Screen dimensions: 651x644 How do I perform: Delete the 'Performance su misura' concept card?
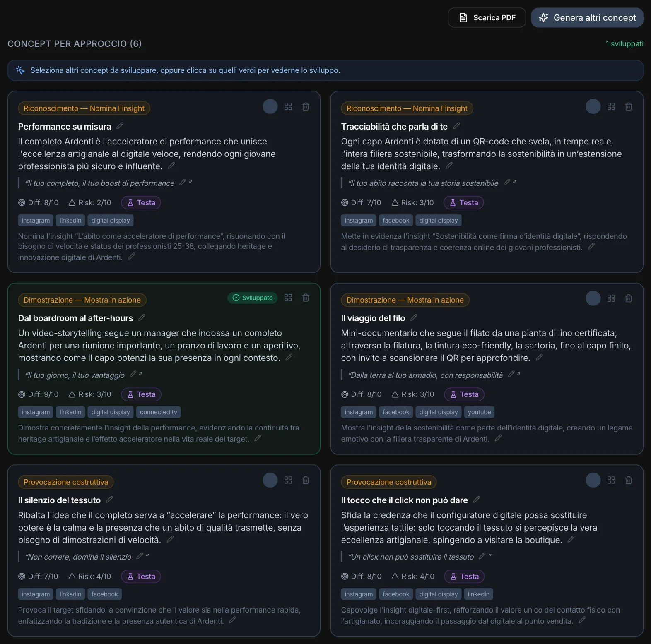coord(306,106)
